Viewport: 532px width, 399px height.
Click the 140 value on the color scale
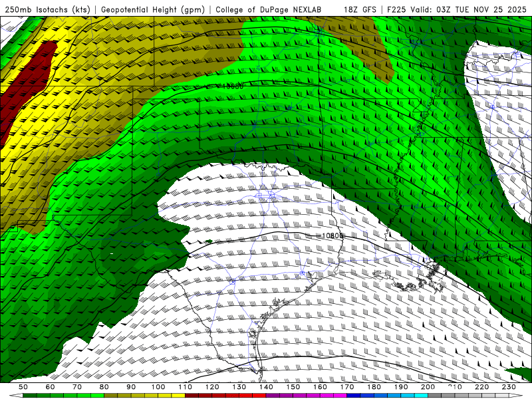pyautogui.click(x=266, y=387)
